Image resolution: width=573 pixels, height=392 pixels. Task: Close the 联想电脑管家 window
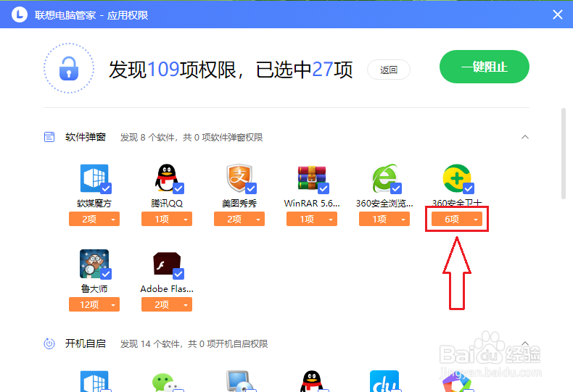click(558, 14)
